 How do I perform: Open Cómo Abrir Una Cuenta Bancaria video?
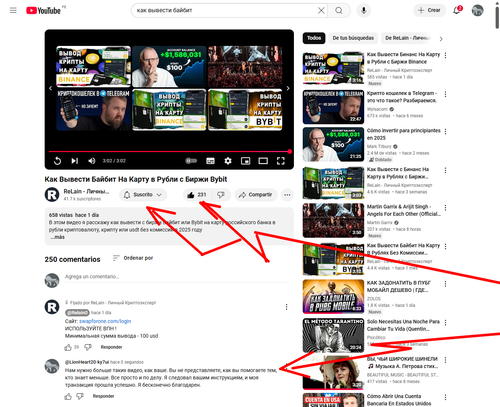(399, 400)
